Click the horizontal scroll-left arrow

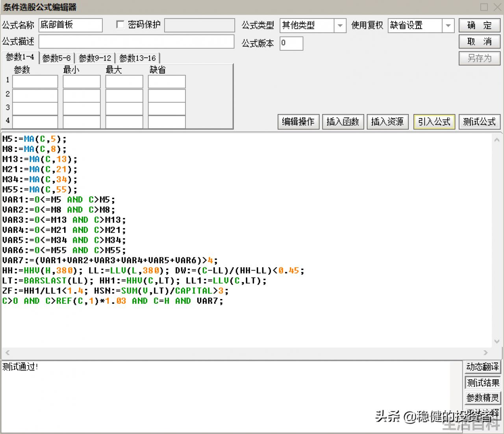pos(7,353)
